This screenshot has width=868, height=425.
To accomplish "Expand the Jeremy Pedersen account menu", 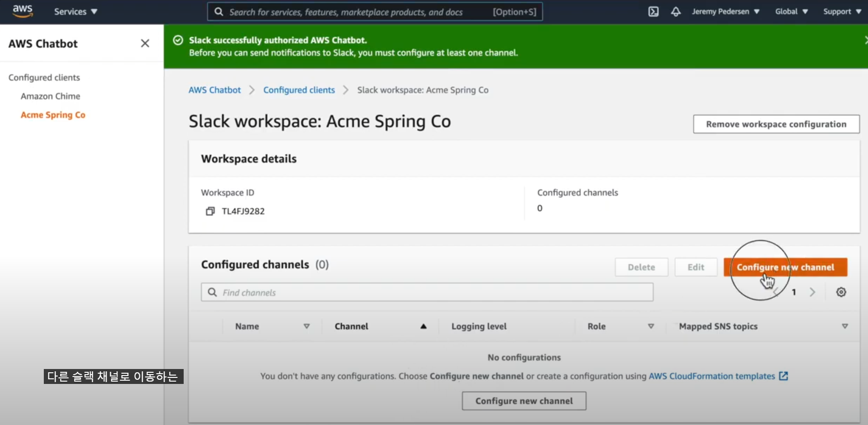I will coord(725,12).
